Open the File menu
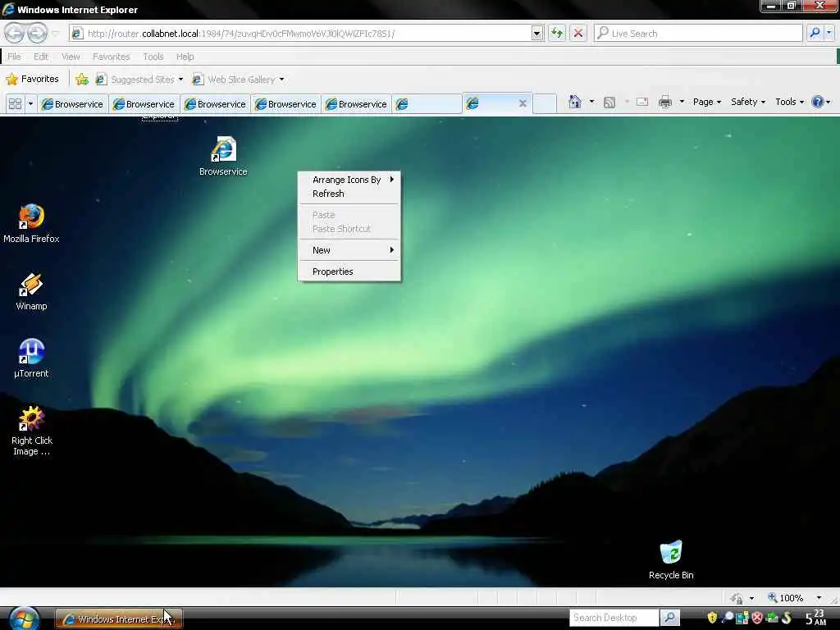Image resolution: width=840 pixels, height=630 pixels. pyautogui.click(x=15, y=57)
